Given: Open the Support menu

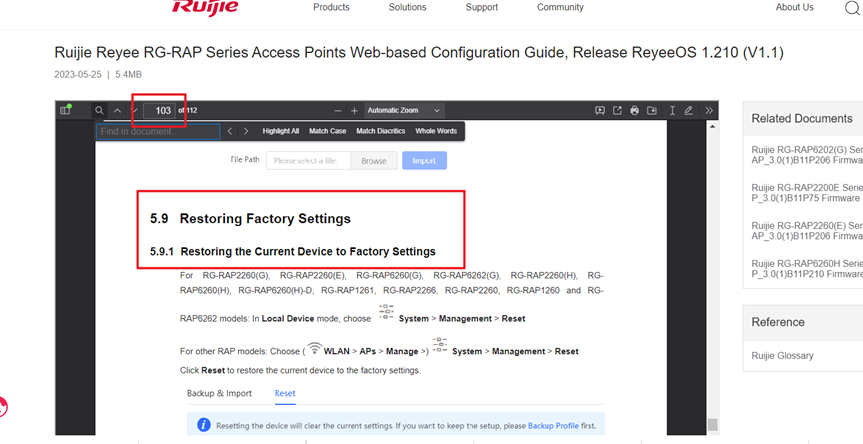Looking at the screenshot, I should (482, 7).
